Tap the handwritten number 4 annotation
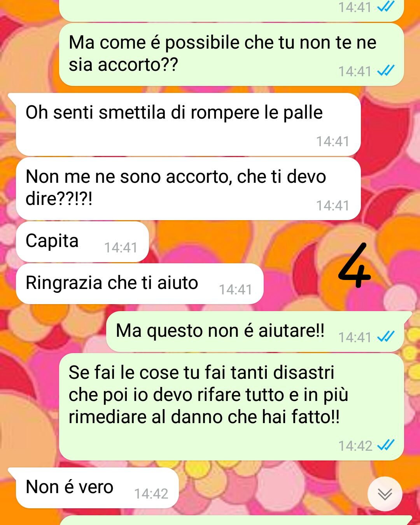The width and height of the screenshot is (420, 525). (x=354, y=265)
